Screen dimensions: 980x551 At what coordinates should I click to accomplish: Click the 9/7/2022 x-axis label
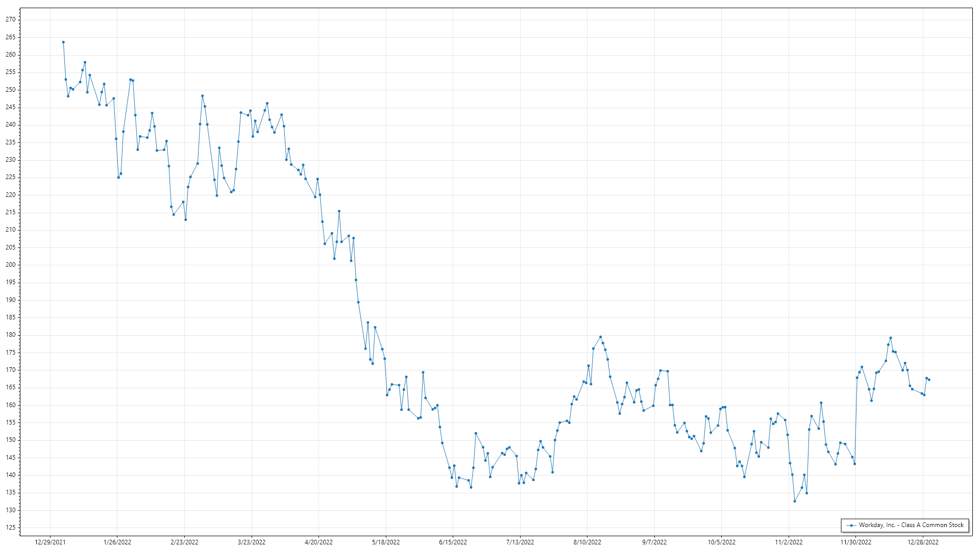654,542
